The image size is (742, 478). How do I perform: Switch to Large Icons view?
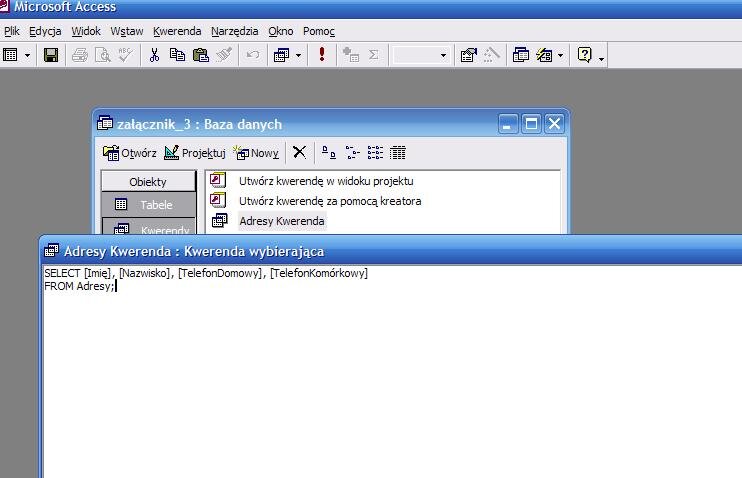tap(328, 152)
